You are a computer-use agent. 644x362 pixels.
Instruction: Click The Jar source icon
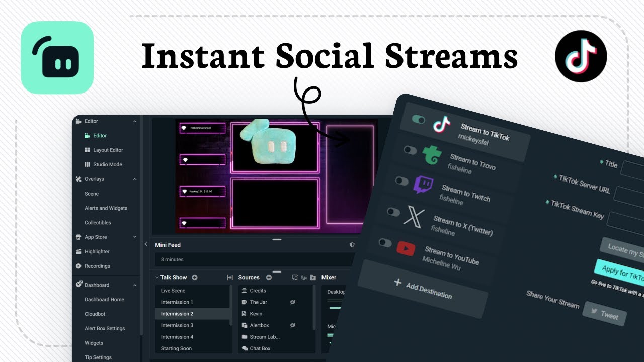tap(245, 302)
